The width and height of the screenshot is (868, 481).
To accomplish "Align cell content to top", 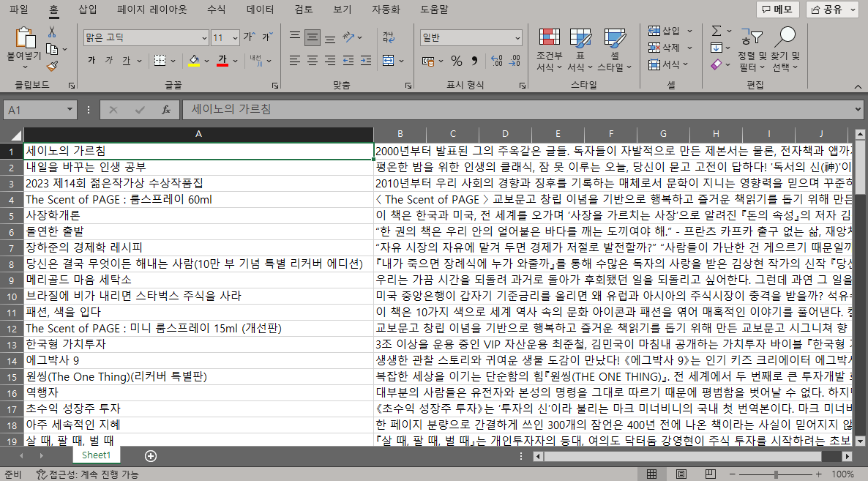I will (x=294, y=37).
